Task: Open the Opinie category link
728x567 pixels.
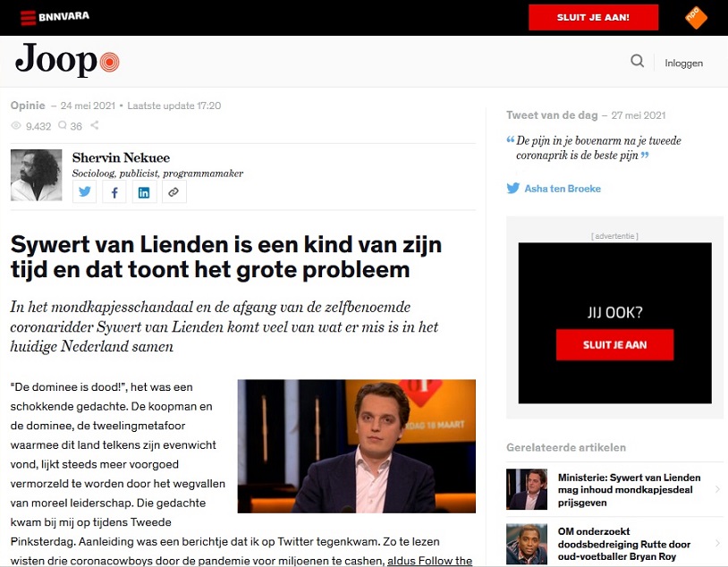Action: 28,106
